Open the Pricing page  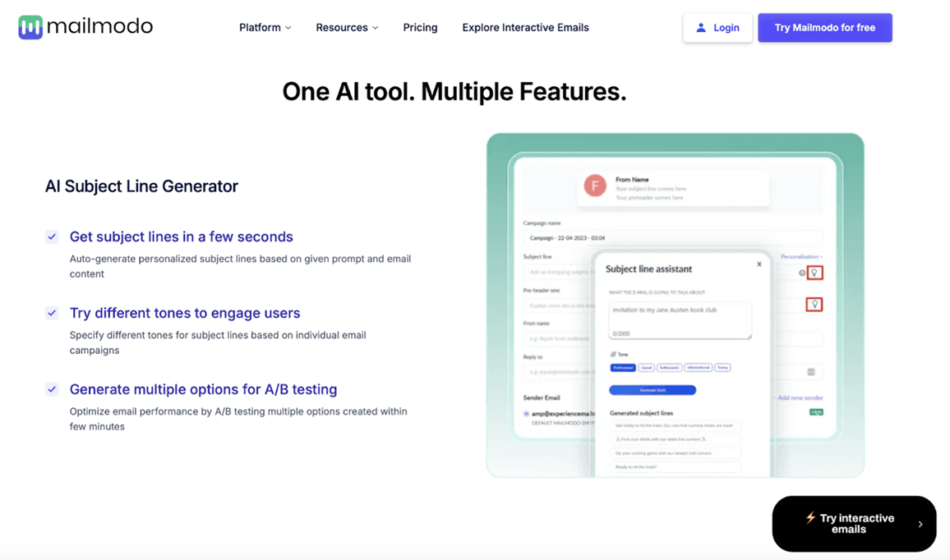[420, 28]
